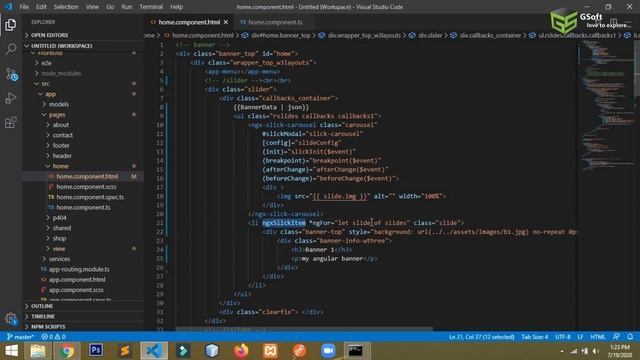Open Windows Start menu
Viewport: 640px width, 360px height.
pos(11,351)
